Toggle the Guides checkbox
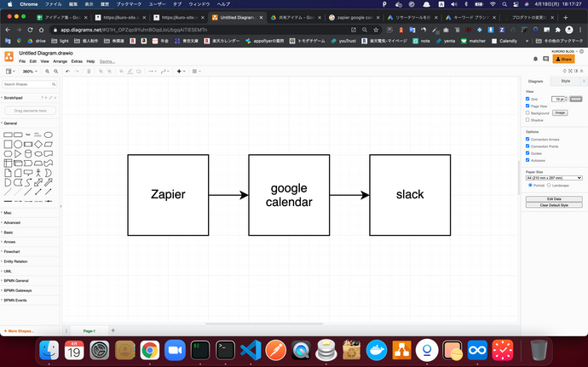 click(x=527, y=153)
